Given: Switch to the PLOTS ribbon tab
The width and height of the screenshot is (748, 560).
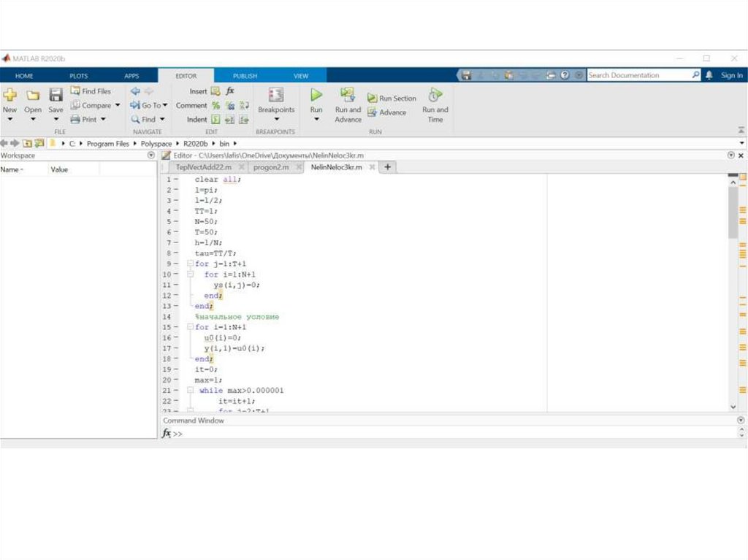Looking at the screenshot, I should (x=78, y=76).
